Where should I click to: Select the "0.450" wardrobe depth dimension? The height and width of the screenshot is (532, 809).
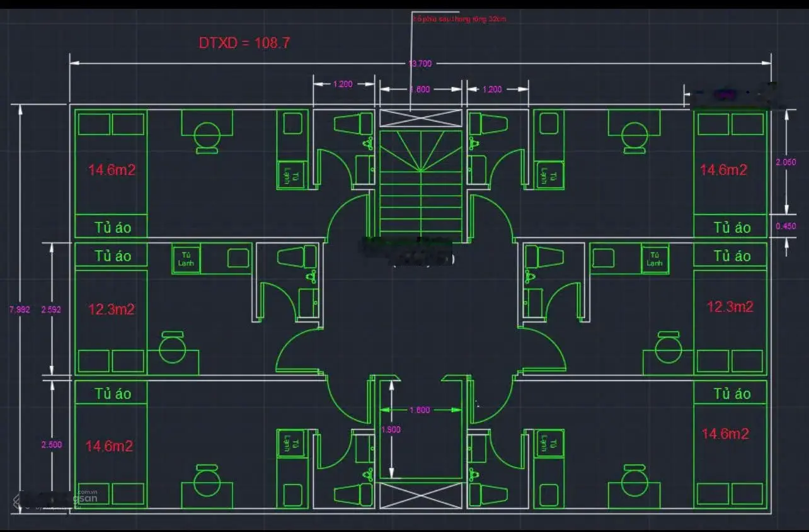[x=786, y=227]
